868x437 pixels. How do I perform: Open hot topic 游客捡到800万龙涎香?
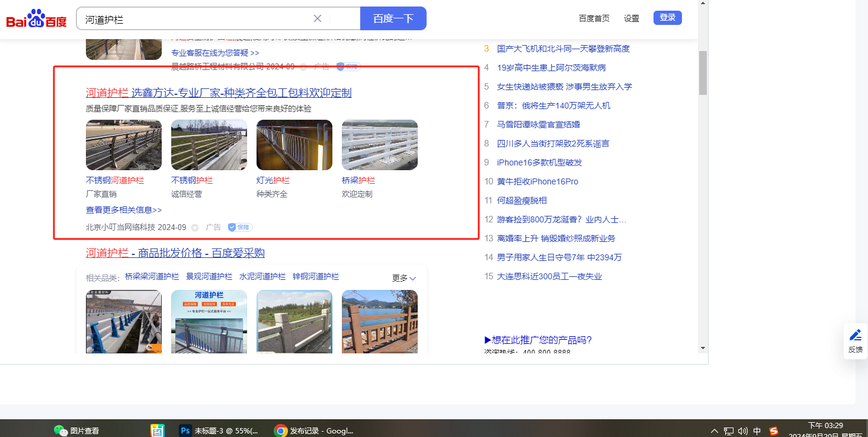562,219
